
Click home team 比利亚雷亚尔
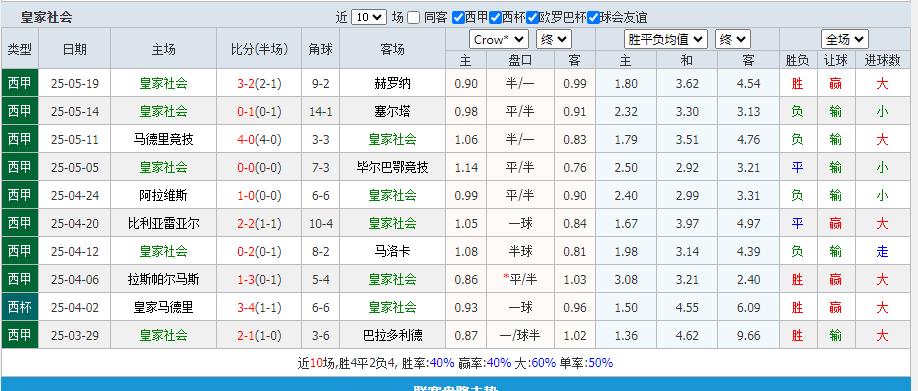[163, 224]
